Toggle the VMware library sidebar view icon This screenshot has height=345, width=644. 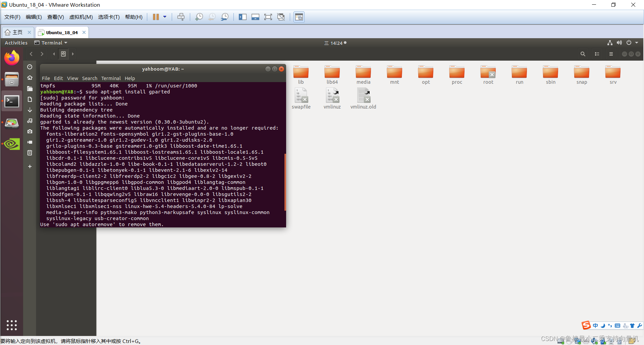pyautogui.click(x=243, y=17)
